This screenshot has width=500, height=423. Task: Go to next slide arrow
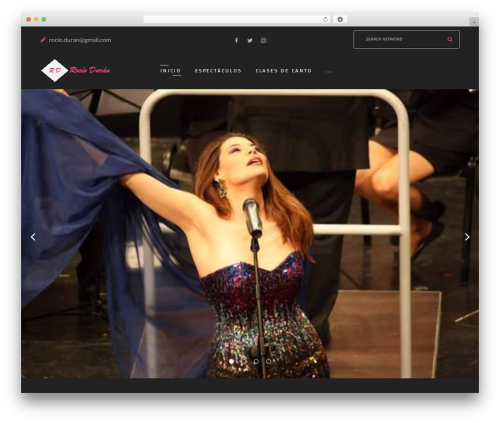[x=467, y=237]
